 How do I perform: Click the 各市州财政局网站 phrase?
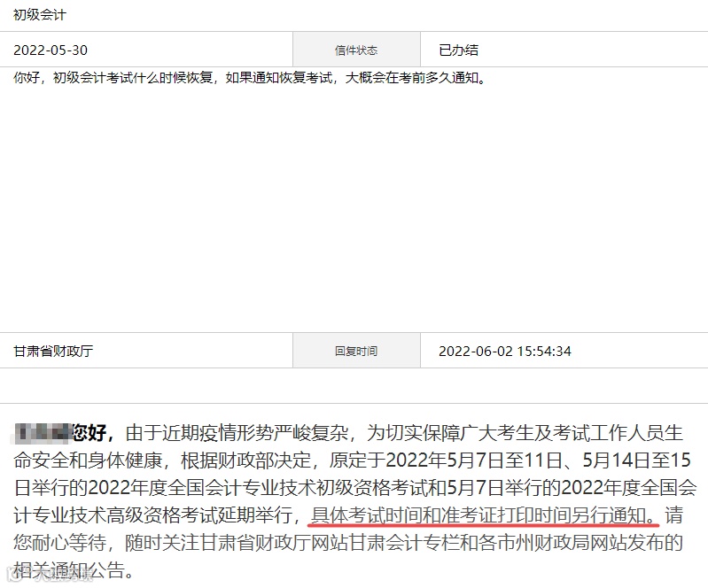pyautogui.click(x=554, y=543)
